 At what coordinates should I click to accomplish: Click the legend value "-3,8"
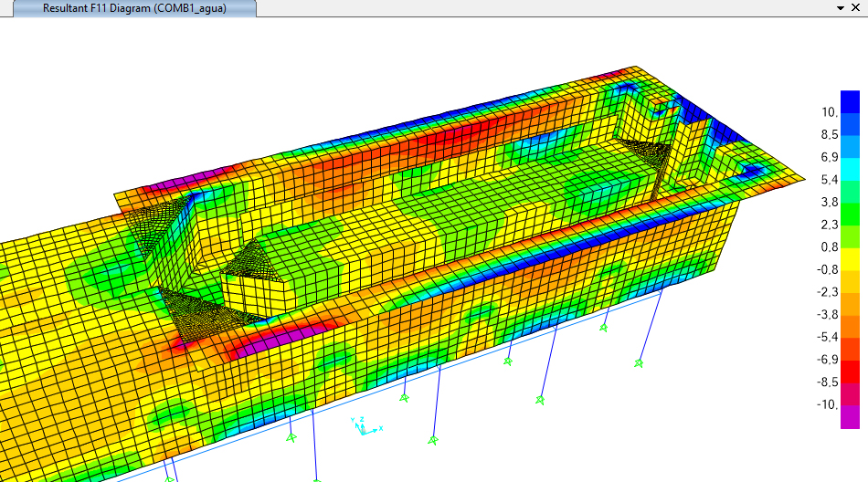click(x=828, y=315)
